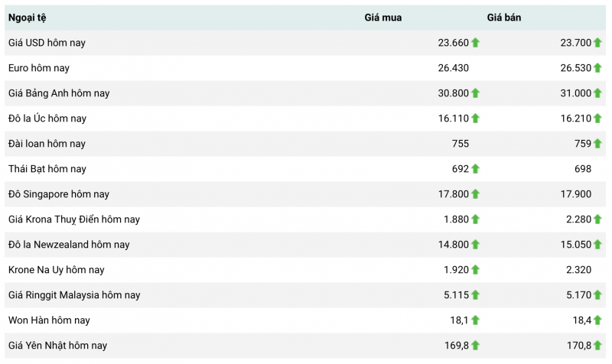
Task: Click green up arrow beside USD buy price 23.660
Action: pyautogui.click(x=475, y=43)
